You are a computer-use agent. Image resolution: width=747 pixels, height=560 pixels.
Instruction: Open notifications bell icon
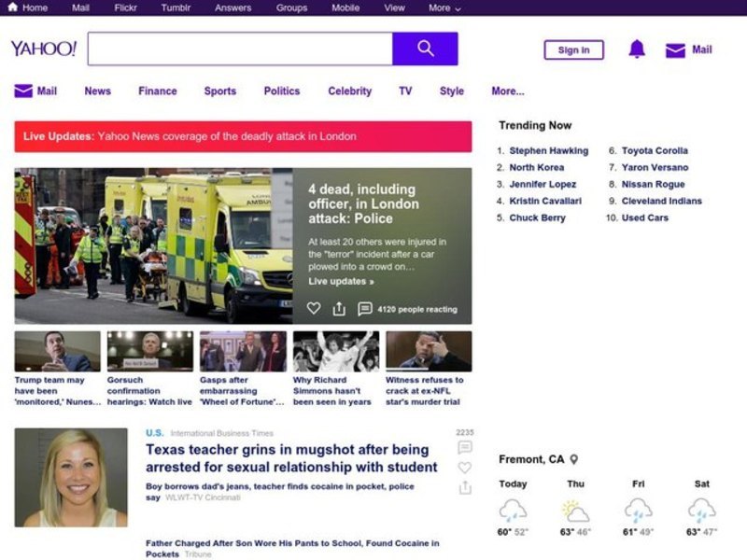click(x=637, y=49)
